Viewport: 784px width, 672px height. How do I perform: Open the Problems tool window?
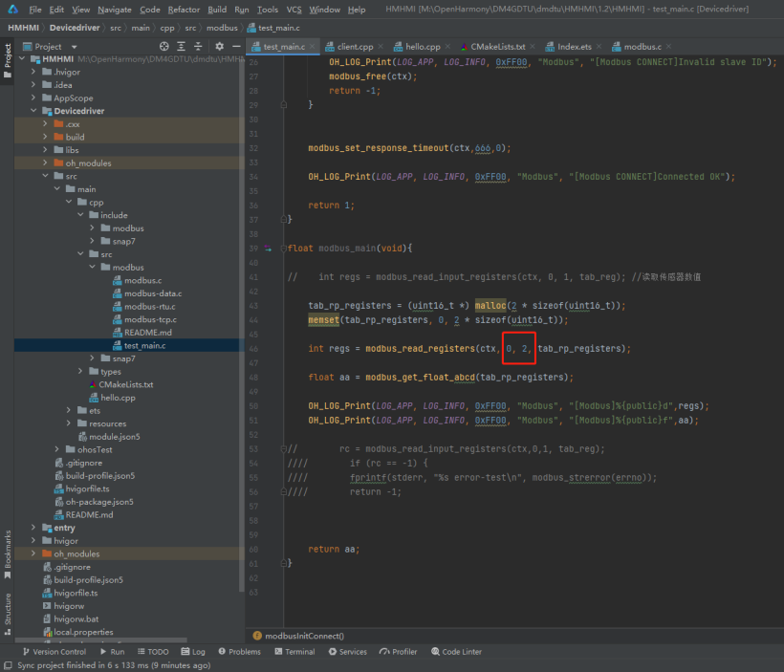[239, 652]
